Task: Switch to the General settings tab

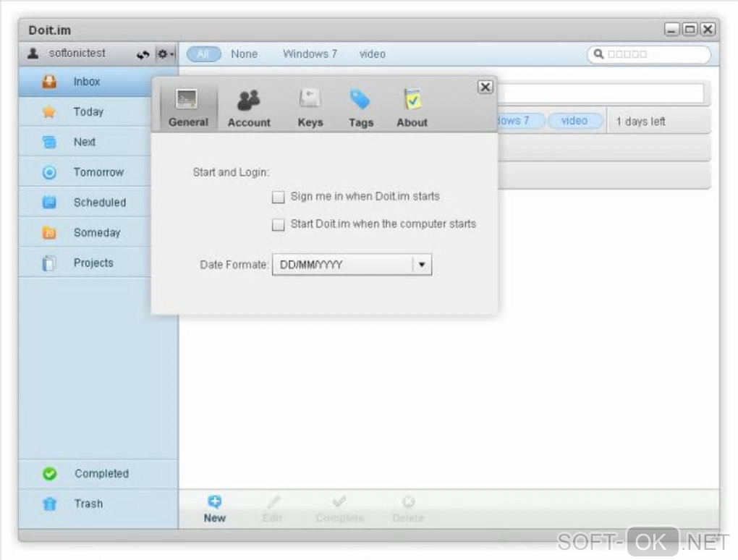Action: click(188, 108)
